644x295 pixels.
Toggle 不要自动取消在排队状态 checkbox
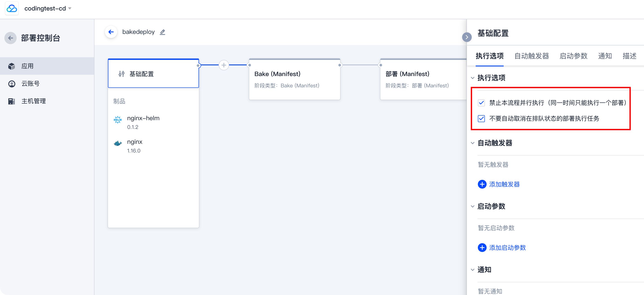pos(481,118)
